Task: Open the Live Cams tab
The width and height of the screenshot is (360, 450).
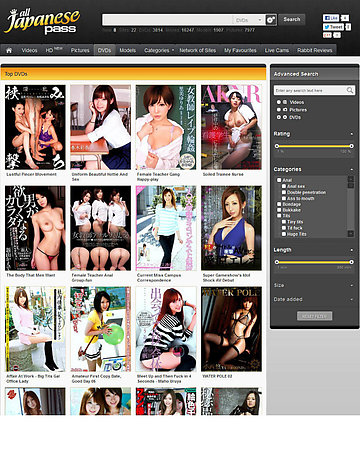Action: pos(277,50)
